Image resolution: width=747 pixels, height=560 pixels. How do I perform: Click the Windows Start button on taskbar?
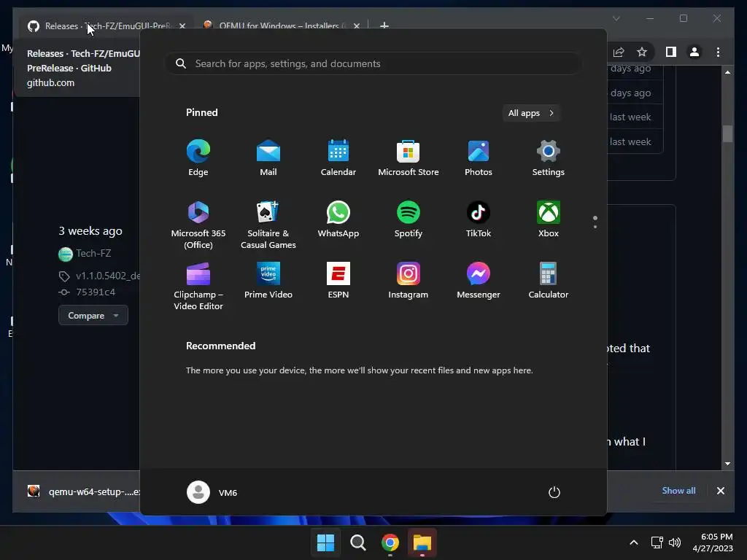tap(326, 542)
